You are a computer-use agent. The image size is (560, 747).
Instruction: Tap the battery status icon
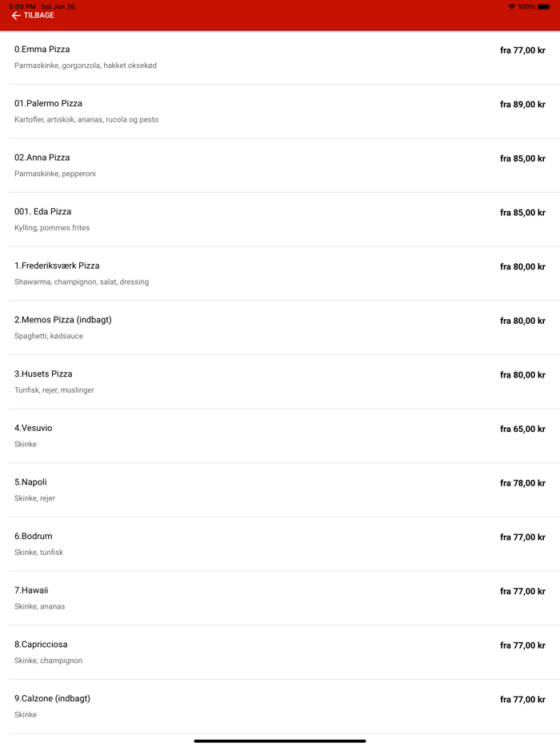(x=544, y=6)
